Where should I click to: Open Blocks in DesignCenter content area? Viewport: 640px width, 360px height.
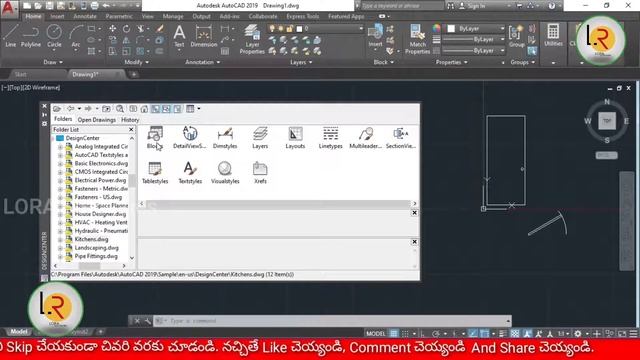tap(155, 138)
